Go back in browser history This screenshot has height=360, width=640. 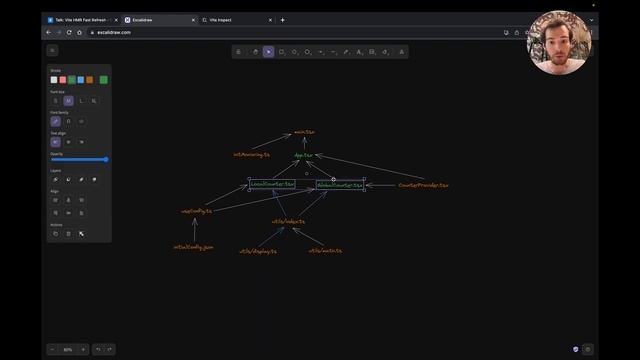49,32
